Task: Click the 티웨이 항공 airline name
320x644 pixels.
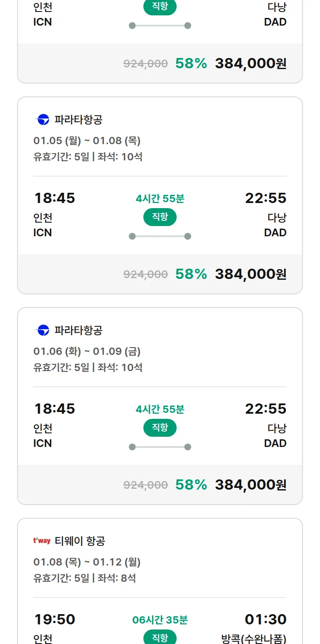Action: (x=80, y=541)
